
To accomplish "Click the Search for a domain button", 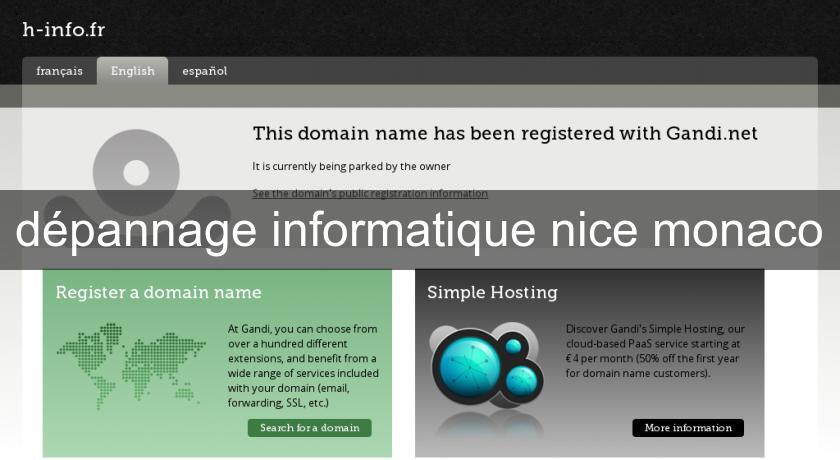I will [x=310, y=428].
